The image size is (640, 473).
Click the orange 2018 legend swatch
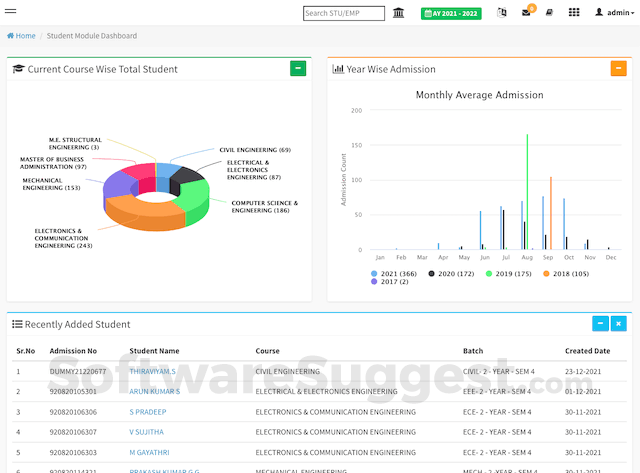pos(549,273)
